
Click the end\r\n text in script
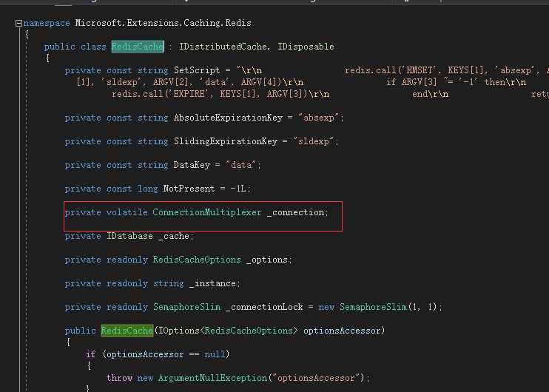(431, 94)
